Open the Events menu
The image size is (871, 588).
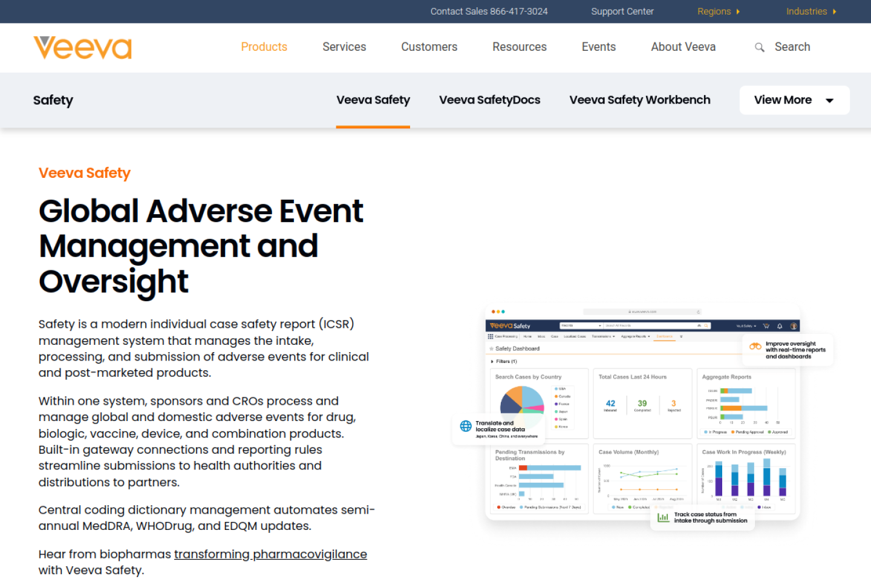(599, 47)
